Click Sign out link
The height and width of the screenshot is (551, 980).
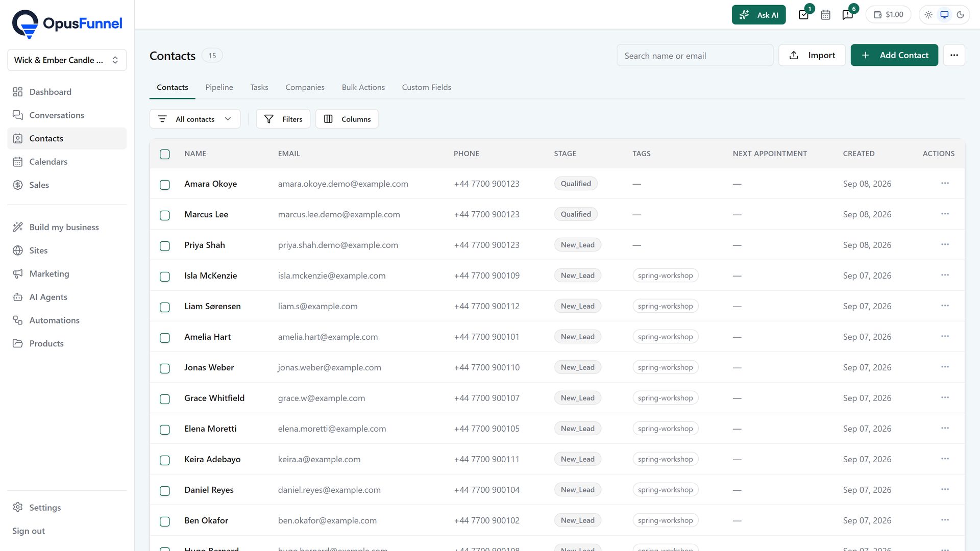(29, 531)
